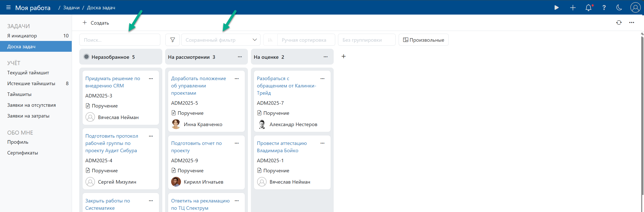Click the grey status circle of Неразобранное

tap(86, 57)
